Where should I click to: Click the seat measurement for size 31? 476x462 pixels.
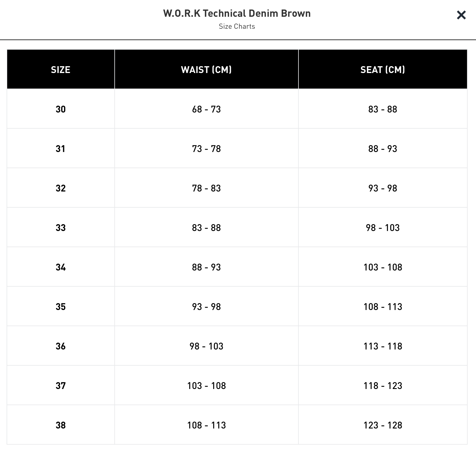[x=383, y=149]
